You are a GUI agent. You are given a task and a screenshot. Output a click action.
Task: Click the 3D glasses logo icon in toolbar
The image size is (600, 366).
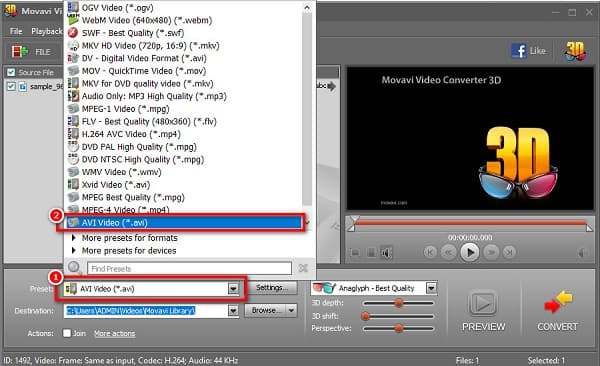(575, 51)
